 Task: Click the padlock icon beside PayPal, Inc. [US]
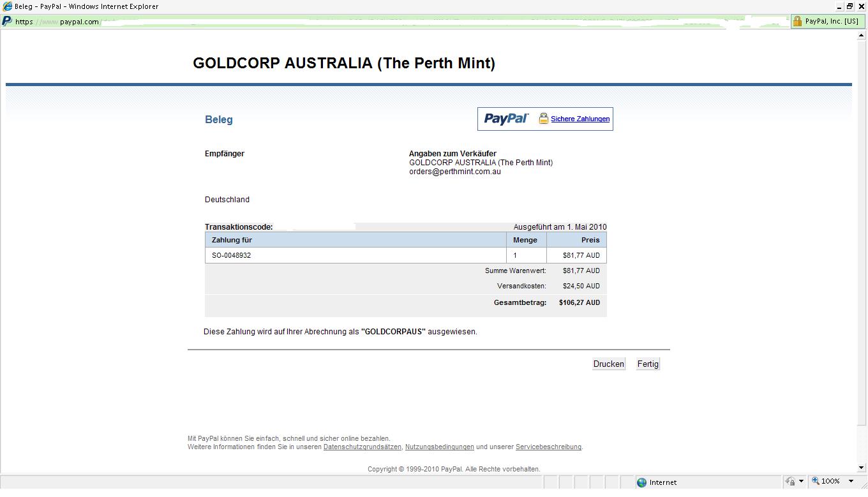[x=797, y=21]
